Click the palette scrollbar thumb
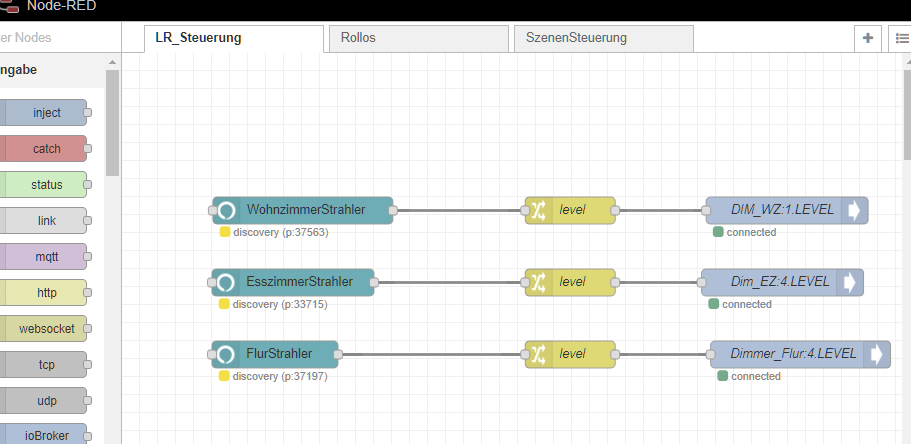 (113, 123)
